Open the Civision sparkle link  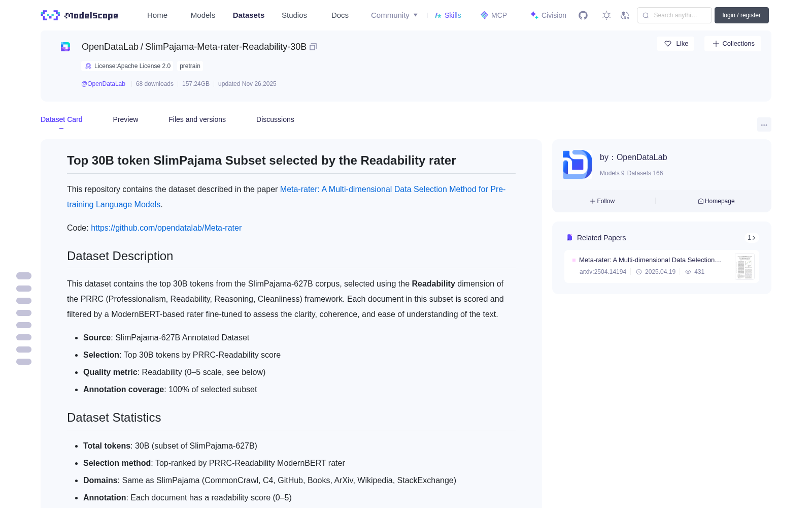tap(548, 15)
